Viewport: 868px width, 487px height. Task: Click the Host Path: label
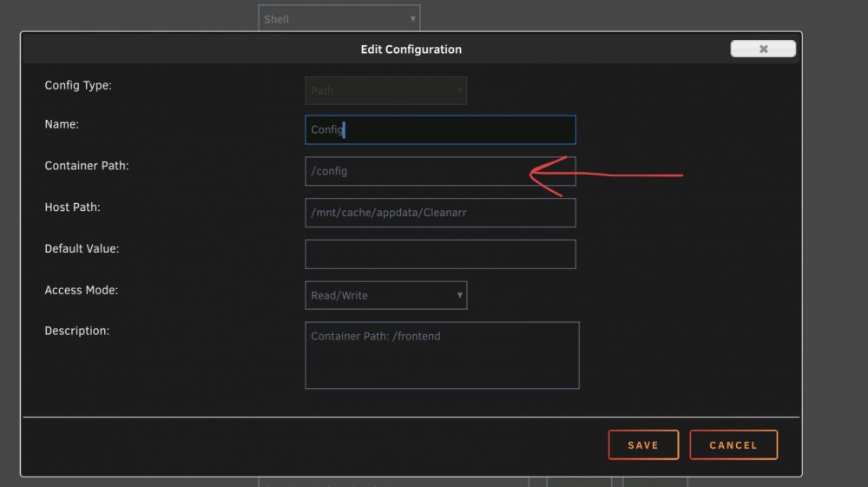coord(72,207)
